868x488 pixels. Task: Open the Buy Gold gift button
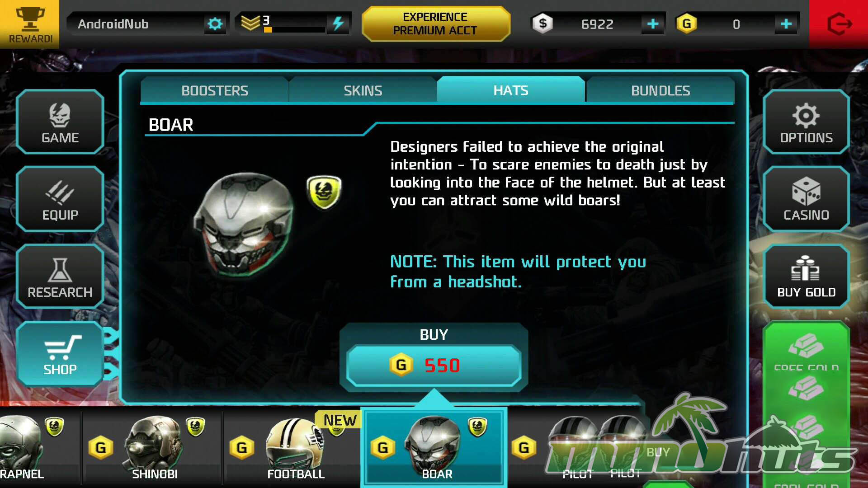point(806,277)
